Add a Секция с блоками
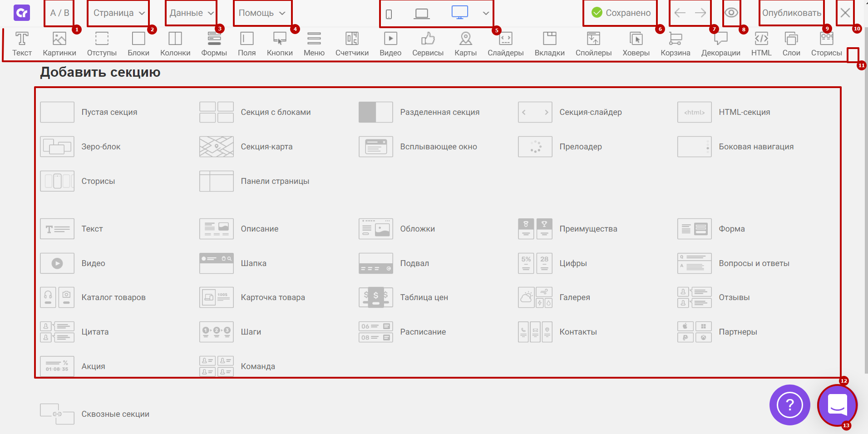Image resolution: width=868 pixels, height=434 pixels. point(255,112)
